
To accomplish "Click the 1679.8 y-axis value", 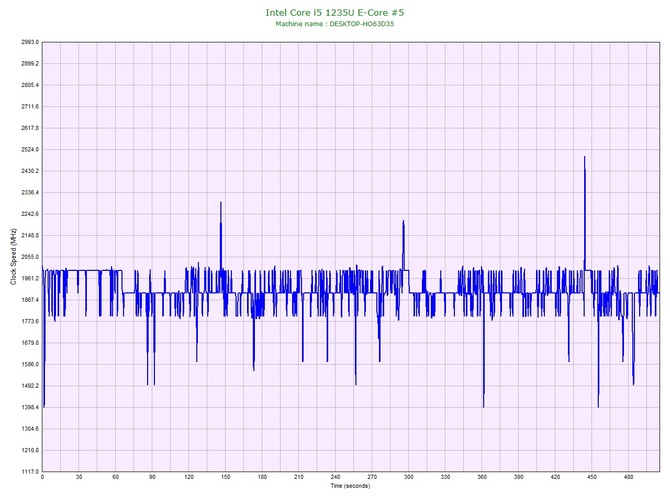I will (x=30, y=343).
